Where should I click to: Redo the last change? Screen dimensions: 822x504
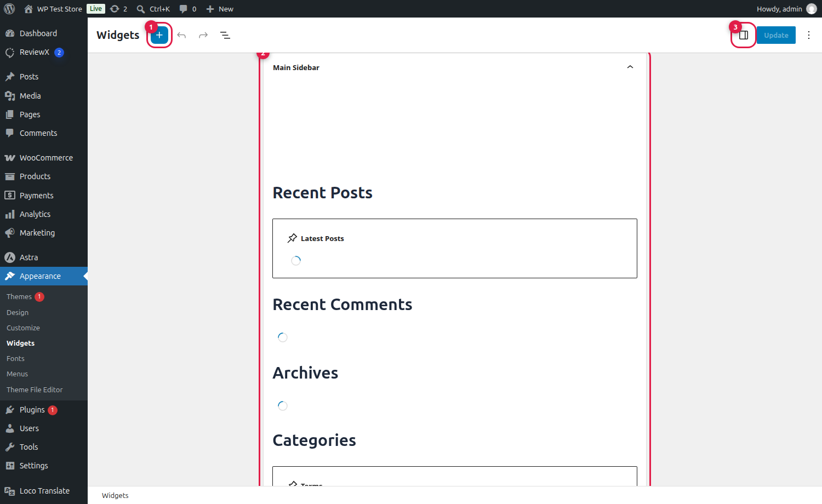[x=203, y=35]
